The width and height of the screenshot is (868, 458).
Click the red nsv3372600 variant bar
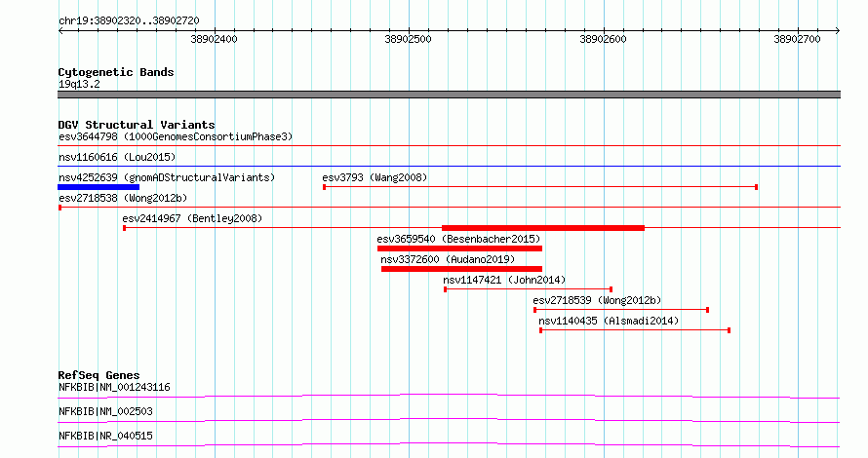click(x=461, y=269)
